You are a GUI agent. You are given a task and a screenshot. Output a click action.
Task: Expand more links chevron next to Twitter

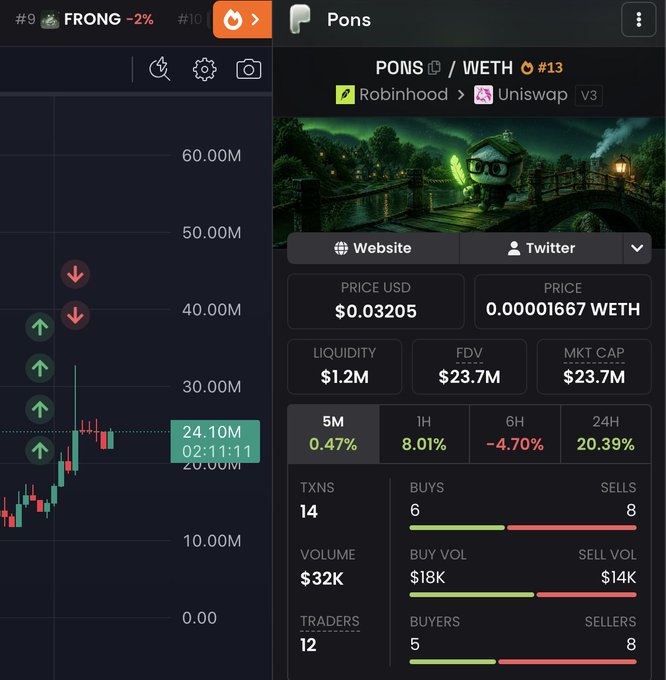coord(637,248)
